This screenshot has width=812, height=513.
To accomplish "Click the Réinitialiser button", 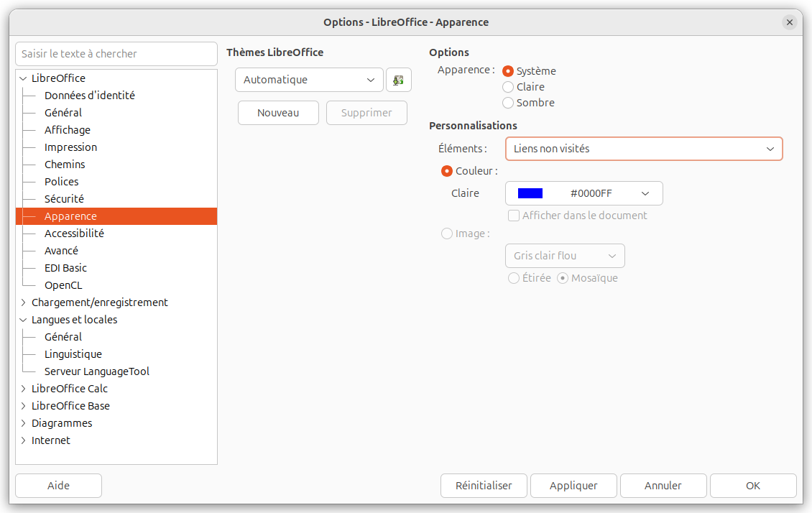I will (x=484, y=486).
